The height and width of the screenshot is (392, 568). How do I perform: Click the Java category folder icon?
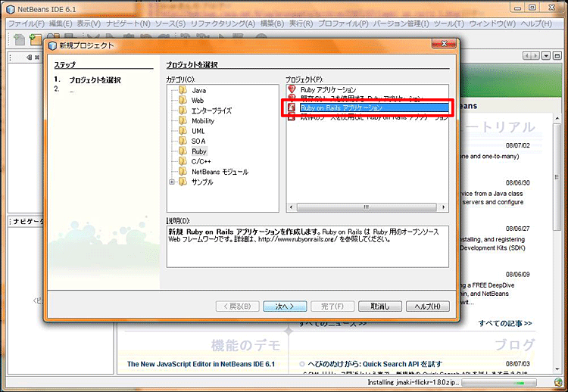(183, 90)
